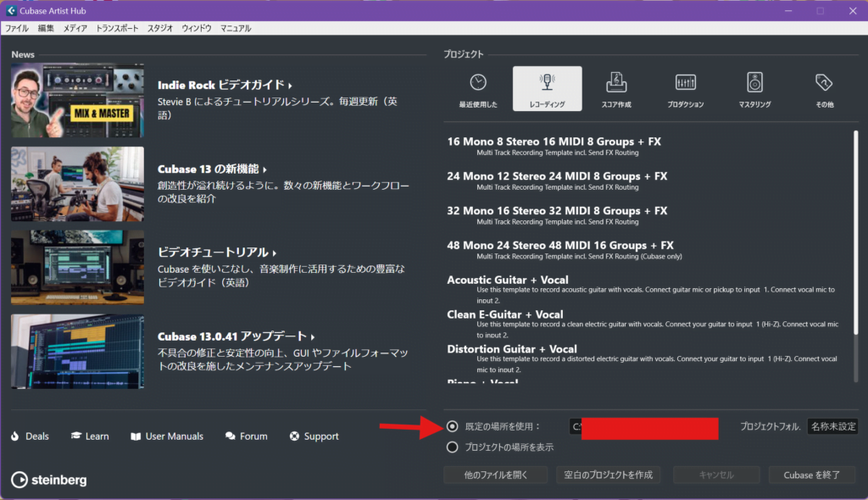Open the トランスポート menu
The height and width of the screenshot is (500, 868).
click(117, 28)
